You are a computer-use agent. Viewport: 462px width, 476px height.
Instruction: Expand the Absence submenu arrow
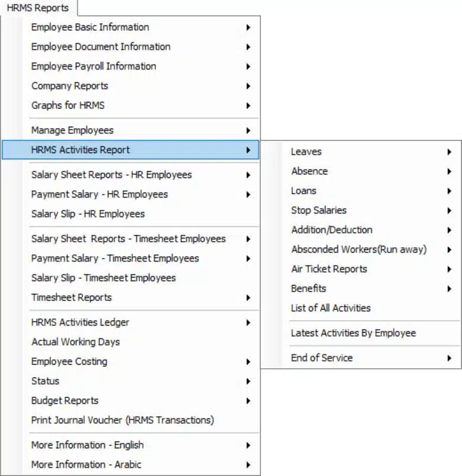click(x=449, y=171)
